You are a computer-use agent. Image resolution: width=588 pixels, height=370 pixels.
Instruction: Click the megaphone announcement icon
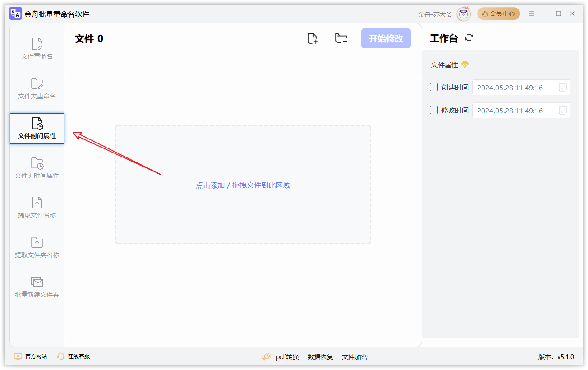point(266,356)
